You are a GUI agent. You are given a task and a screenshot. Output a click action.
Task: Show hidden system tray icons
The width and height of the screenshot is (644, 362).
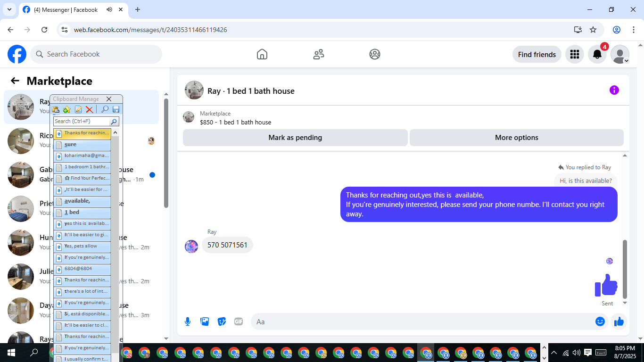554,353
